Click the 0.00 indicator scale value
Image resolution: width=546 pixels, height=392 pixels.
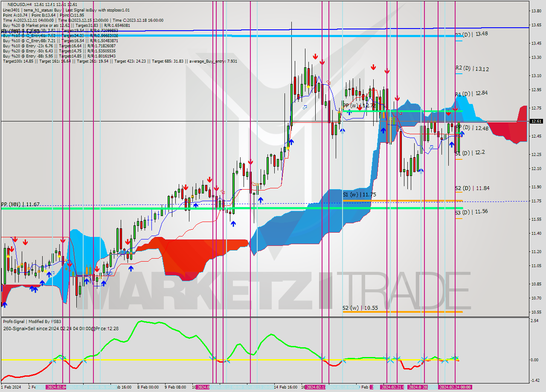[x=535, y=360]
